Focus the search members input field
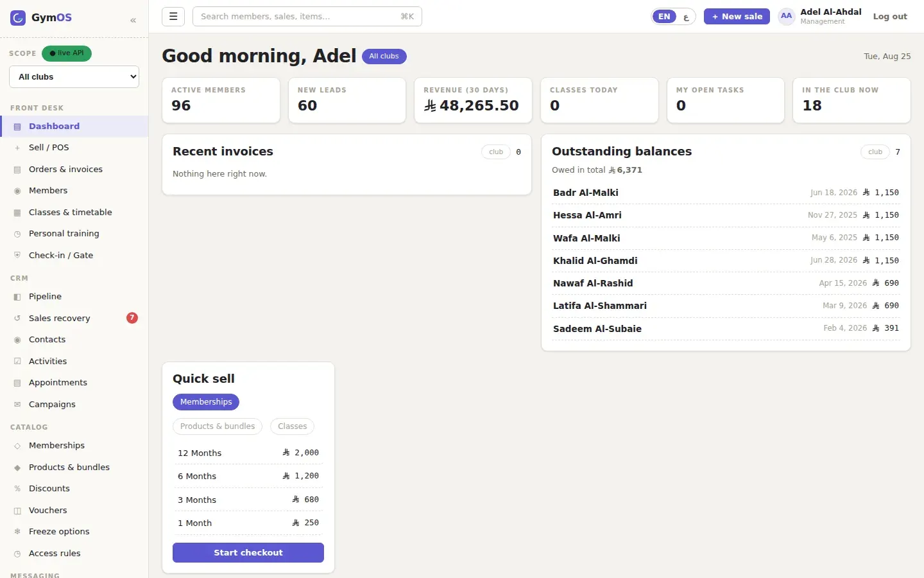 (x=307, y=17)
